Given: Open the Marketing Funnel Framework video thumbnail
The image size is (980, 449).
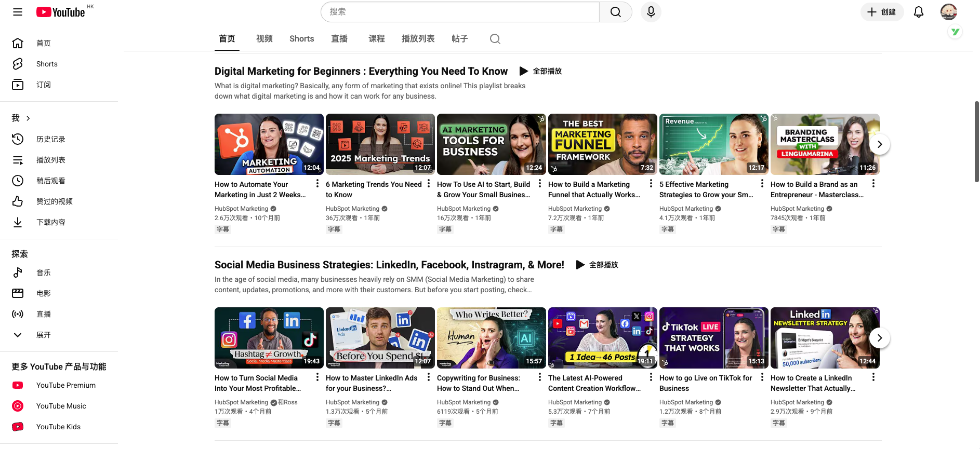Looking at the screenshot, I should 602,144.
